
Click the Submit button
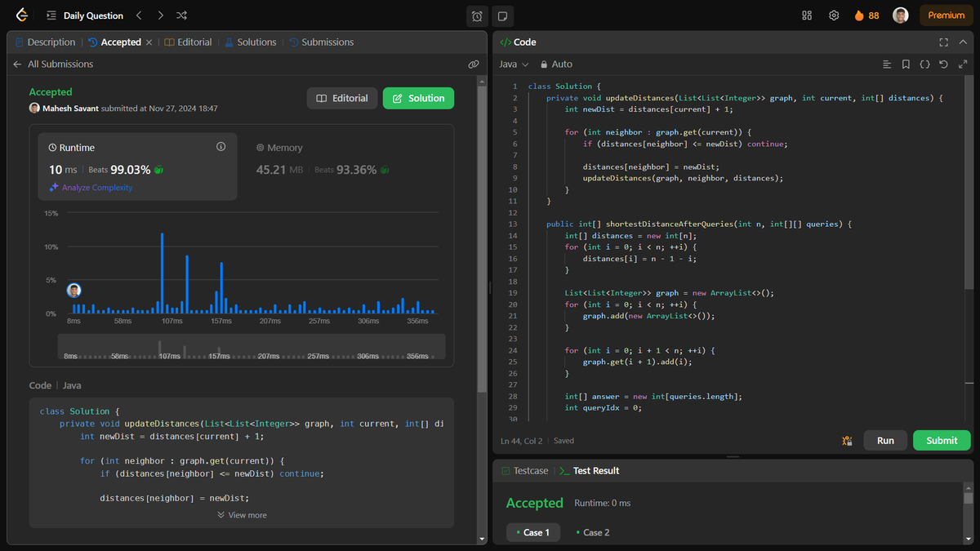coord(942,440)
